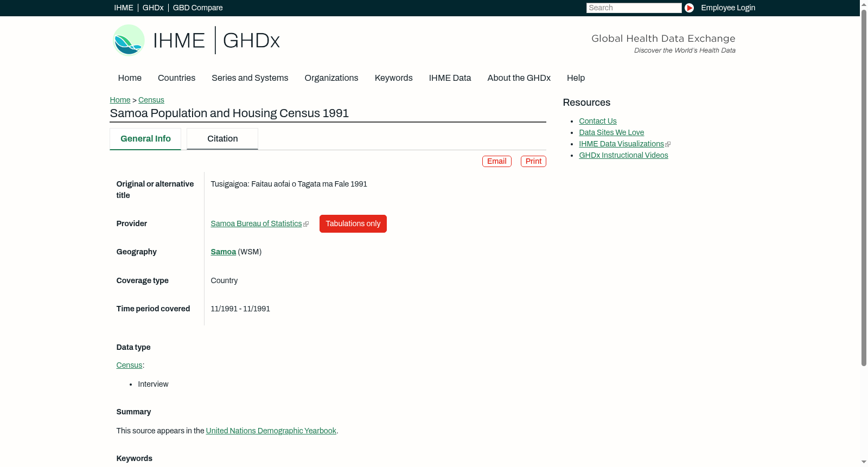This screenshot has height=467, width=868.
Task: Open About the GHDx menu
Action: click(x=519, y=78)
